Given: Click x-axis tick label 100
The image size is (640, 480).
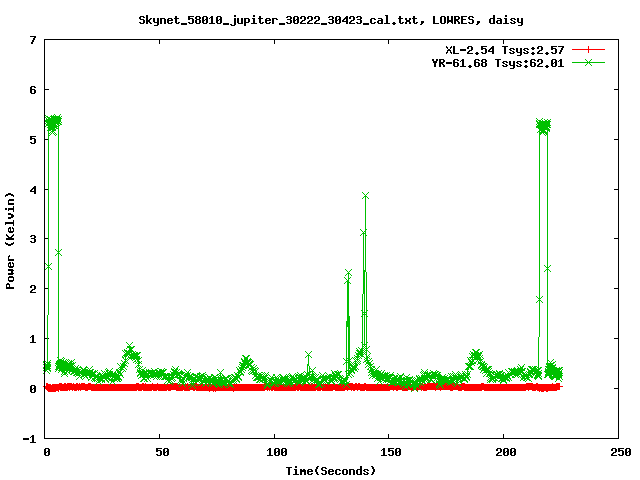Looking at the screenshot, I should (277, 452).
